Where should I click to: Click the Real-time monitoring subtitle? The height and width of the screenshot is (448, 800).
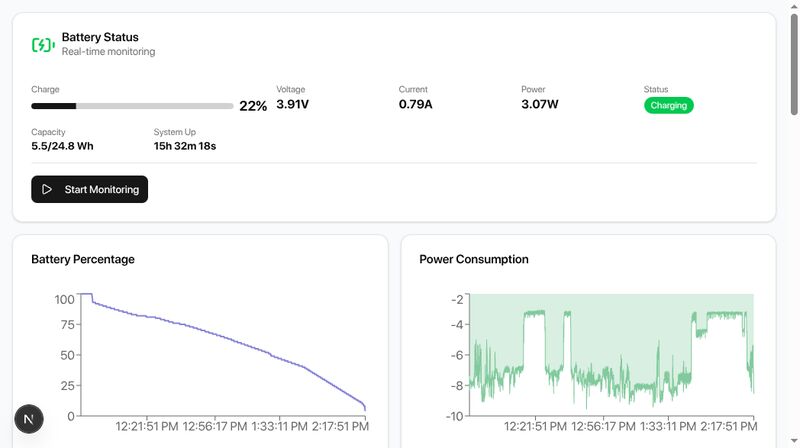coord(108,52)
